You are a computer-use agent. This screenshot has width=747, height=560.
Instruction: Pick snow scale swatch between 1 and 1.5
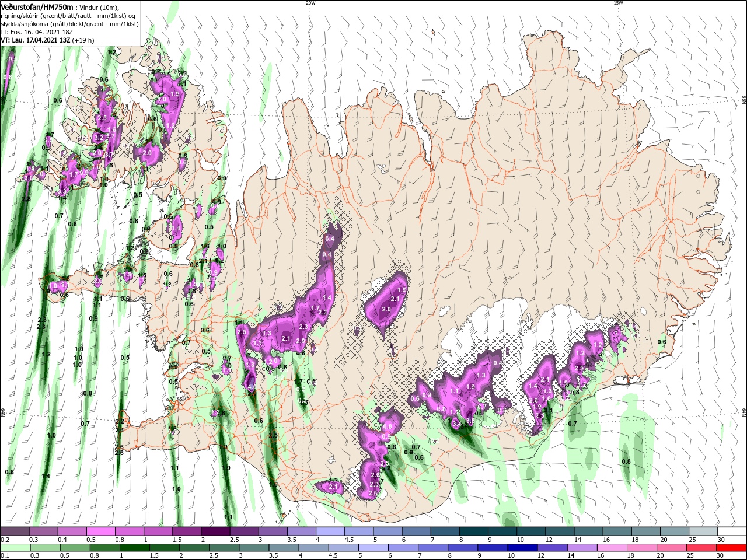click(x=158, y=531)
